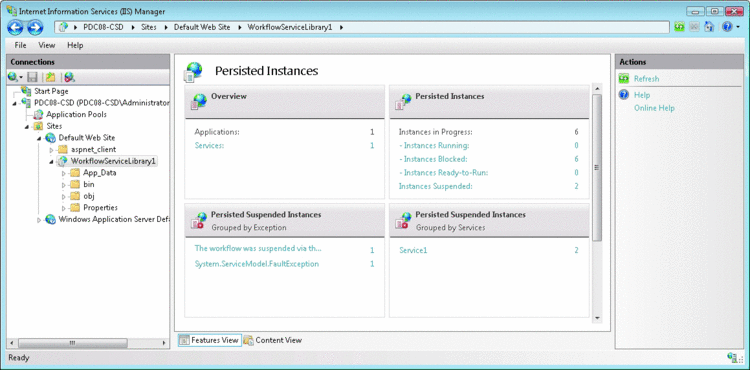750x370 pixels.
Task: Click the Default Web Site globe icon
Action: click(x=50, y=138)
